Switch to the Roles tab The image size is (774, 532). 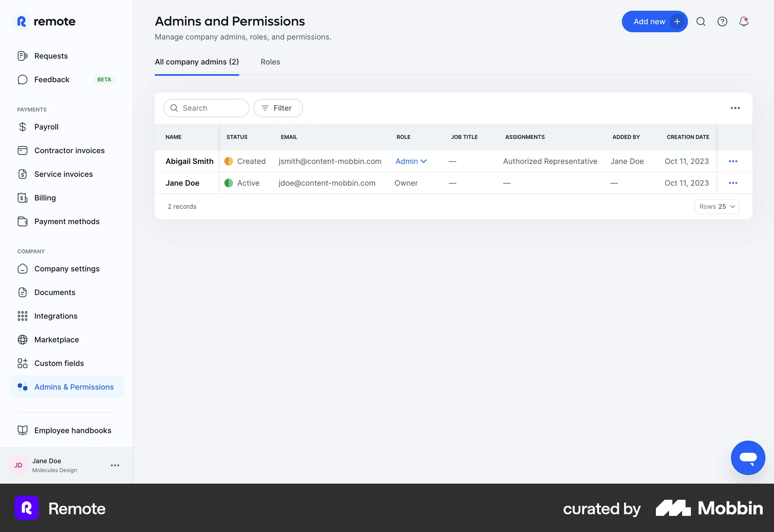(270, 62)
